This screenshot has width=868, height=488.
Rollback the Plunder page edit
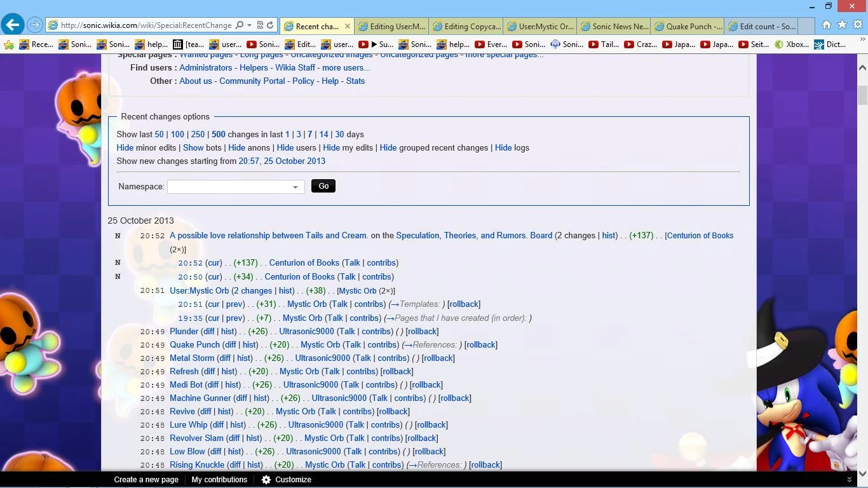(x=422, y=331)
